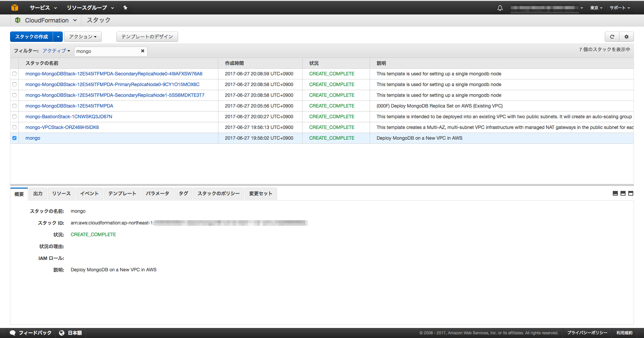Open the mongo-MongoDBStack-12E545ITFMPDA stack link

click(69, 106)
